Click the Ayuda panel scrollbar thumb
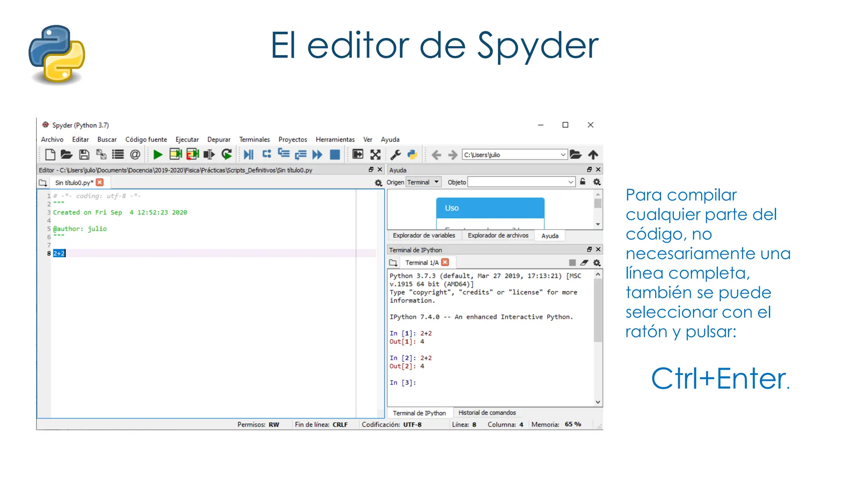868x488 pixels. tap(598, 204)
